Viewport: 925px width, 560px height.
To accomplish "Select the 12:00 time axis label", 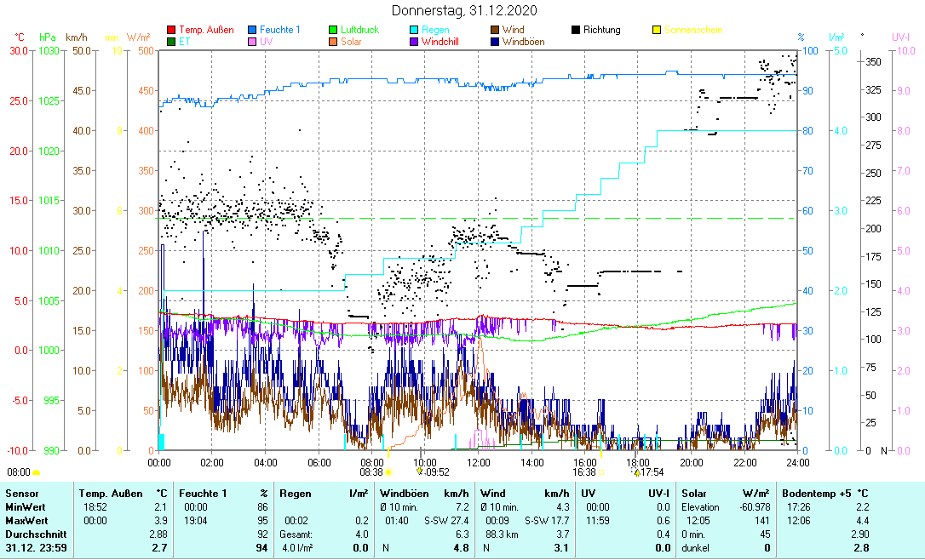I will (x=479, y=462).
